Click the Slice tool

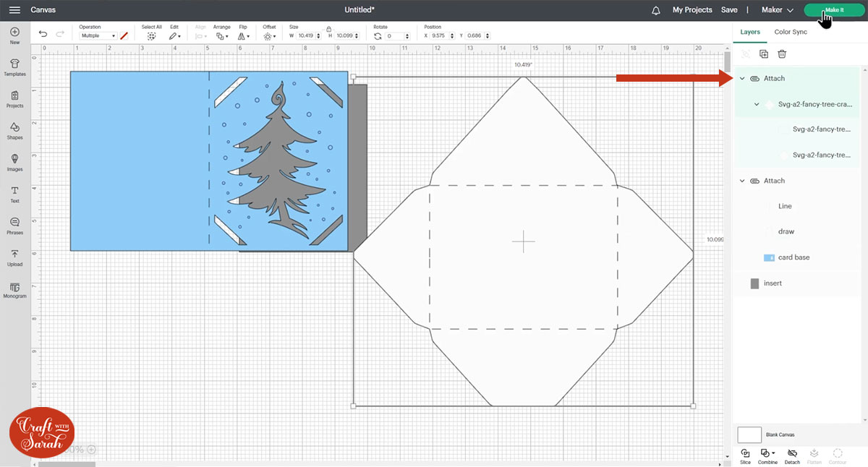point(745,454)
